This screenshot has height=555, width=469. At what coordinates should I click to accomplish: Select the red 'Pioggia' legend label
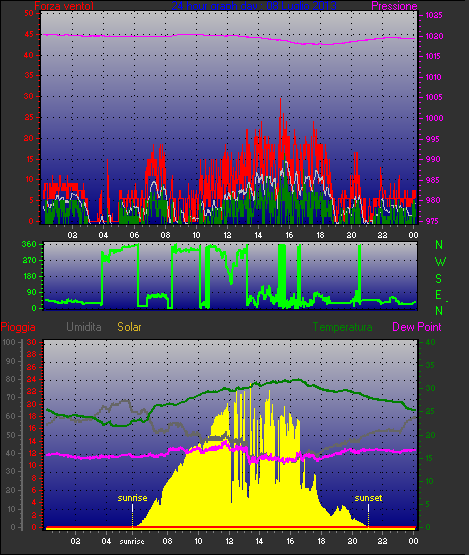pyautogui.click(x=18, y=327)
